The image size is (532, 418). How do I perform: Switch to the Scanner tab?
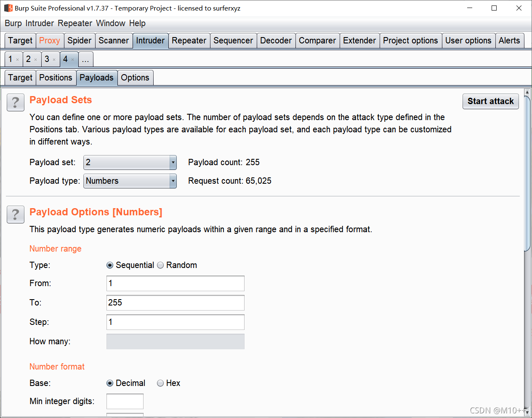(x=114, y=40)
